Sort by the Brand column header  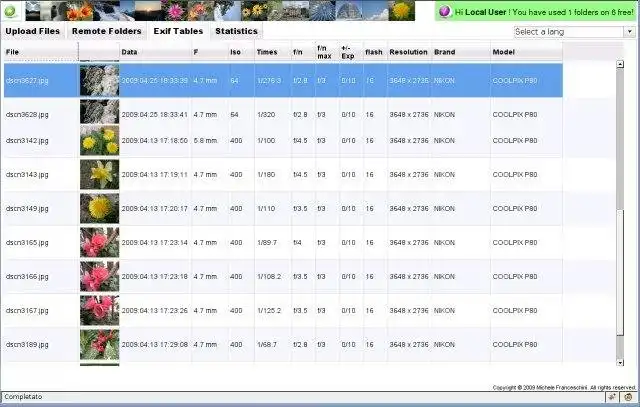pos(461,52)
